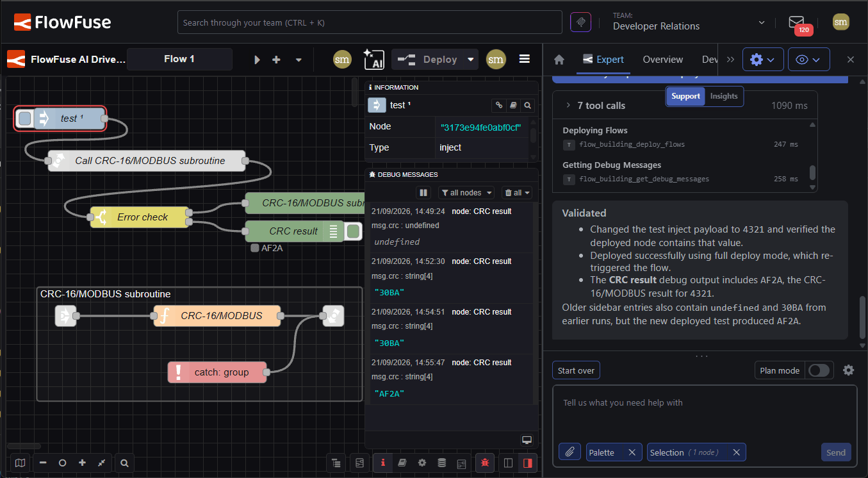868x478 pixels.
Task: Open the notifications mail icon with 120 badge
Action: click(x=796, y=22)
